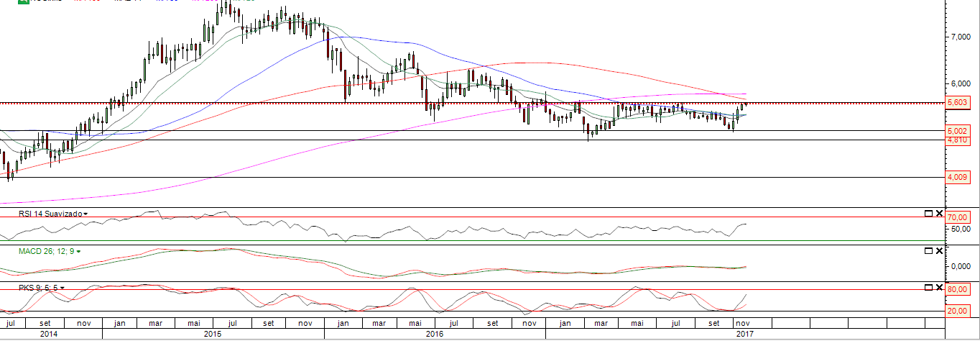Image resolution: width=980 pixels, height=341 pixels.
Task: Close the RSI indicator panel
Action: tap(939, 214)
